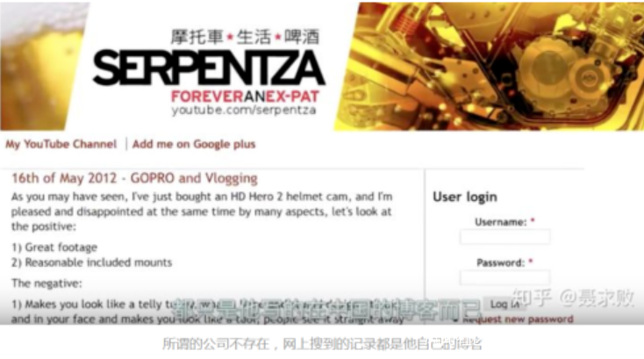The height and width of the screenshot is (359, 644).
Task: Open the GOPRO and Vlogging post title
Action: click(x=134, y=178)
